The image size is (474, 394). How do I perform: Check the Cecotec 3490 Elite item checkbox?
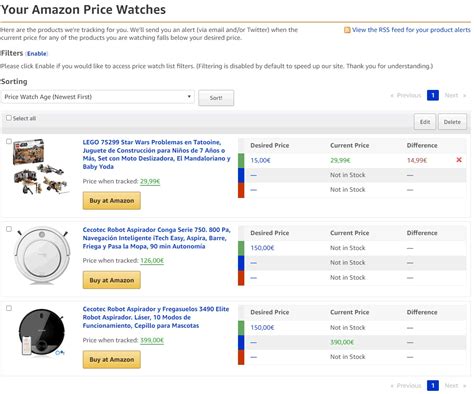pos(9,308)
